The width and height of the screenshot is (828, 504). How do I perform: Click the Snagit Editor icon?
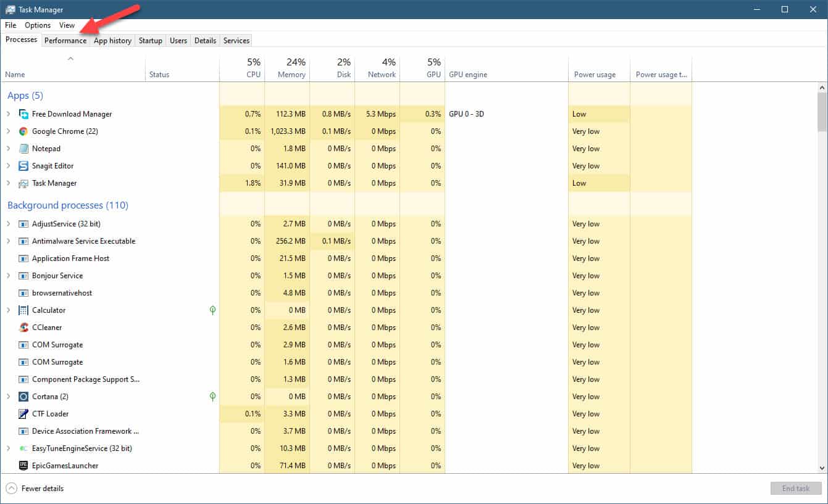click(x=23, y=166)
